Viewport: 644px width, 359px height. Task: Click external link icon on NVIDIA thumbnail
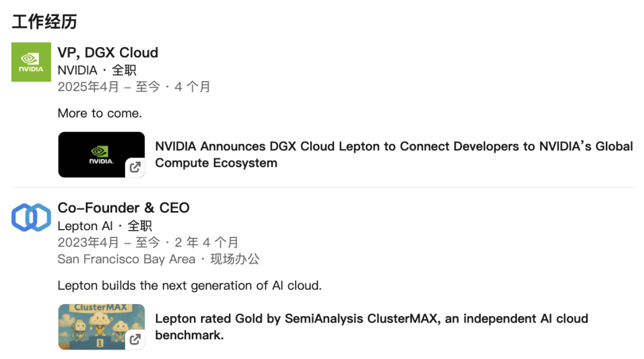pos(135,167)
